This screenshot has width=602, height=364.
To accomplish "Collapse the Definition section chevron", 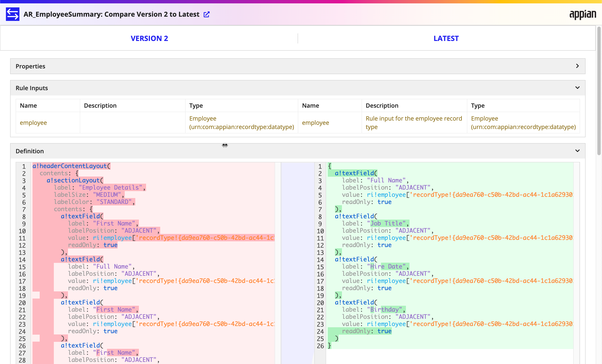I will click(577, 151).
